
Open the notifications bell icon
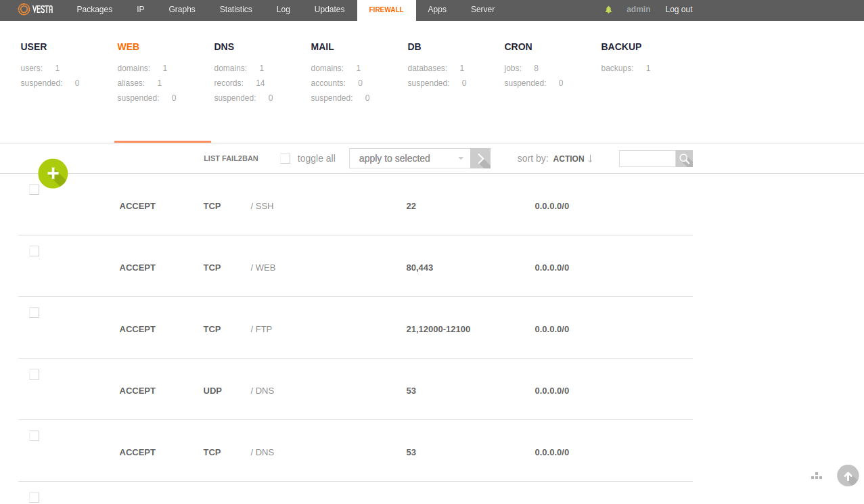(608, 9)
